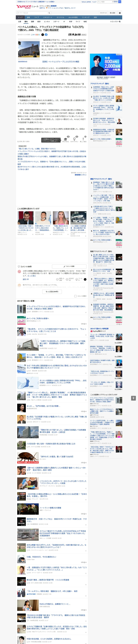This screenshot has width=138, height=644.
Task: Select the 経済 category
Action: (x=39, y=21)
